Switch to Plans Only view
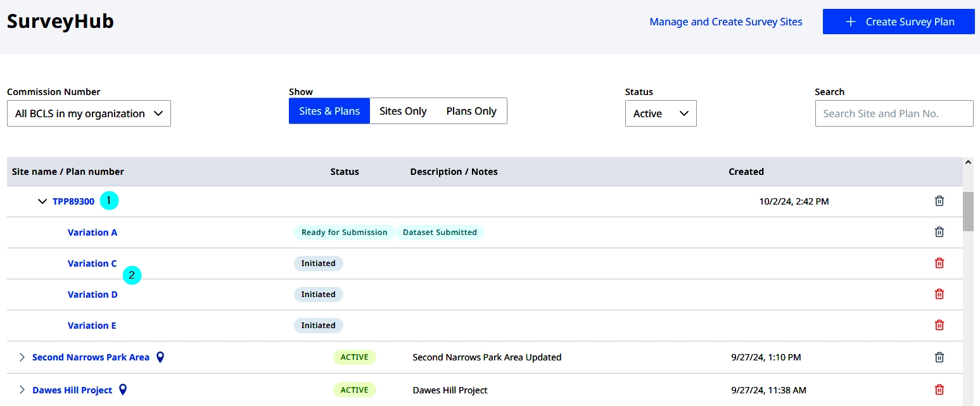The height and width of the screenshot is (406, 980). [x=471, y=111]
